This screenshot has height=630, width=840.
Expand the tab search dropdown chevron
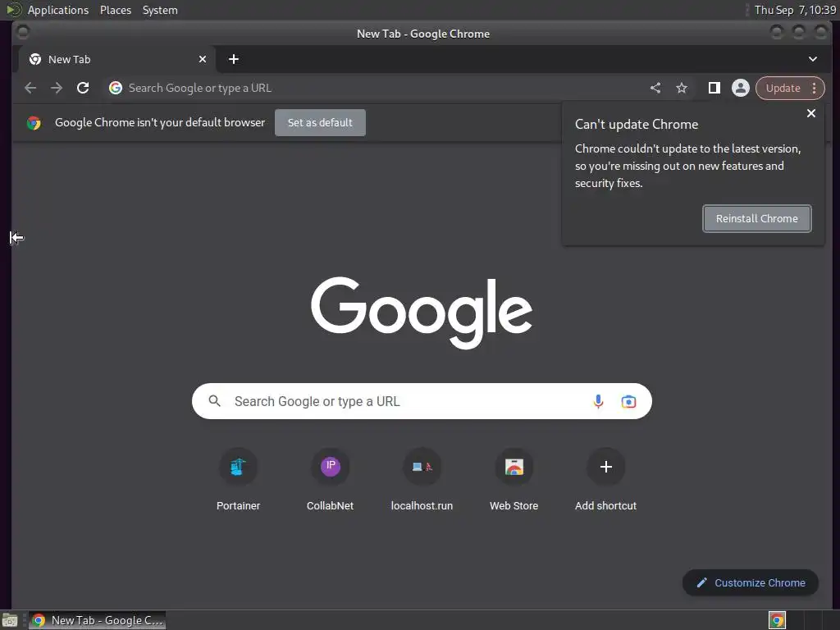point(813,59)
